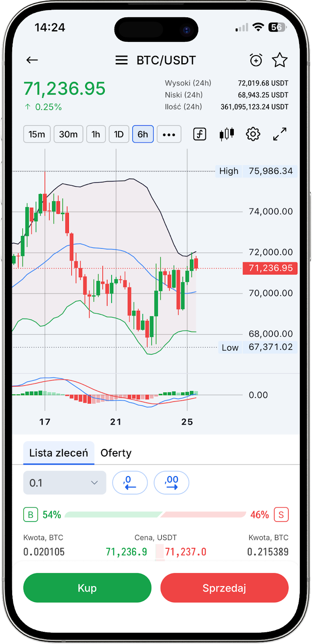Select the 30m timeframe

pyautogui.click(x=68, y=134)
